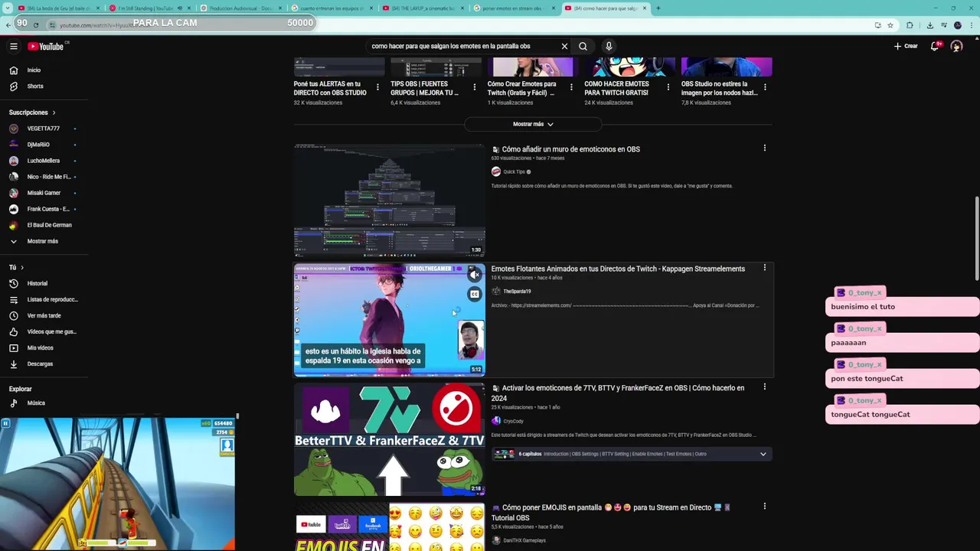
Task: Switch to Produccion Audiovisual browser tab
Action: (240, 8)
